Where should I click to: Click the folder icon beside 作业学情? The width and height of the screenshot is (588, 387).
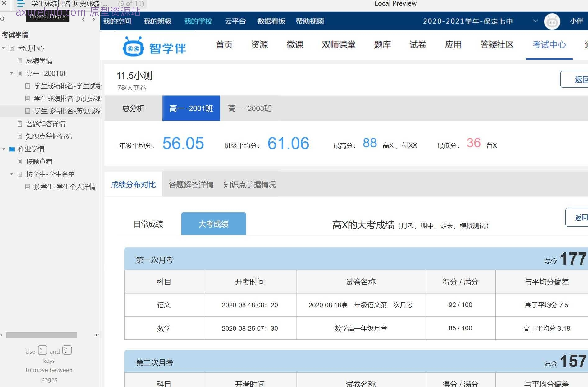(11, 149)
